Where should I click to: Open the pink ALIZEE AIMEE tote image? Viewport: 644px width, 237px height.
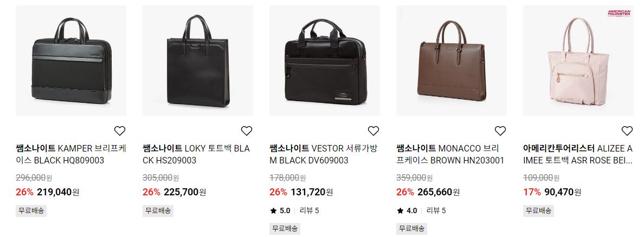pos(578,60)
